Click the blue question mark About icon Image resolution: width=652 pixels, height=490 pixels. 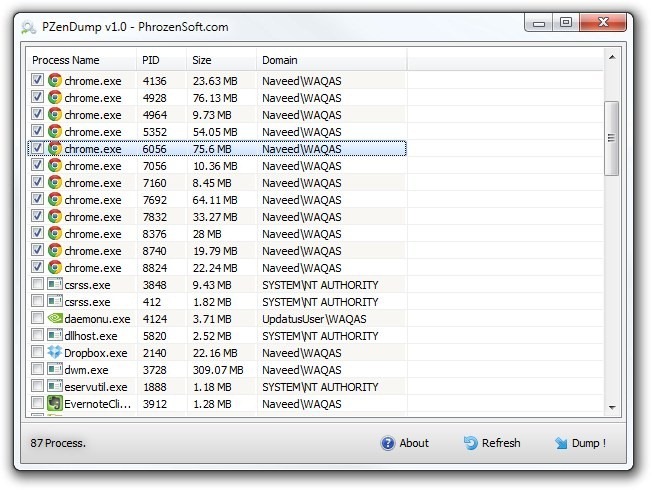click(x=388, y=443)
